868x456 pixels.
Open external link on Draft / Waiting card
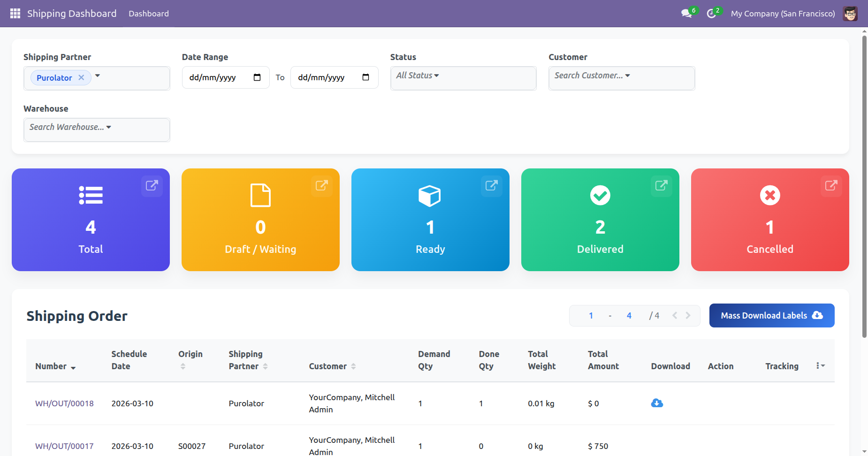tap(321, 185)
